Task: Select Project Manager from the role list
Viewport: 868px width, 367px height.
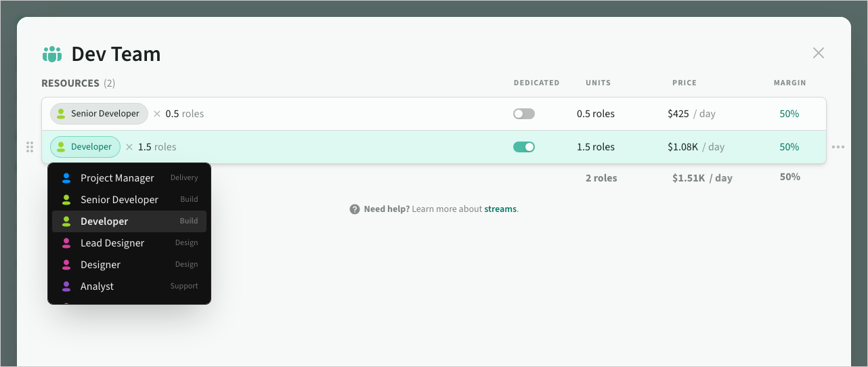Action: 117,178
